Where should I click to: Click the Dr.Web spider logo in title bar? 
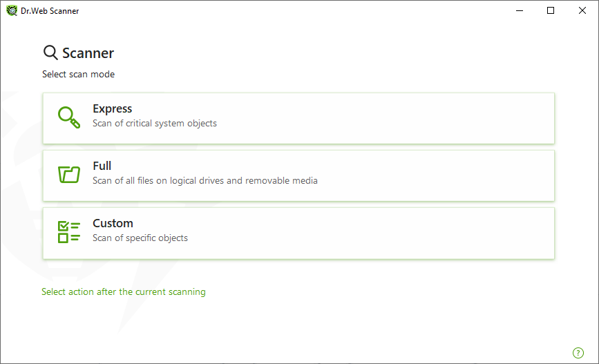(12, 10)
